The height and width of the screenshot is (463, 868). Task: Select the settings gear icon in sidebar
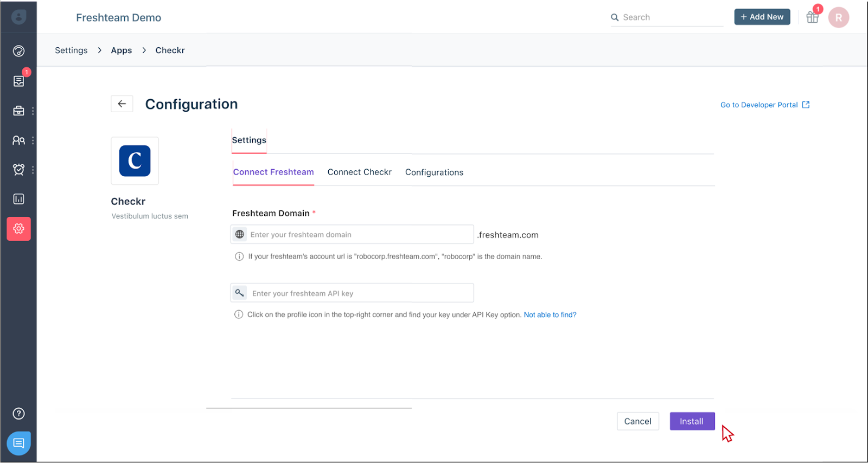(19, 229)
